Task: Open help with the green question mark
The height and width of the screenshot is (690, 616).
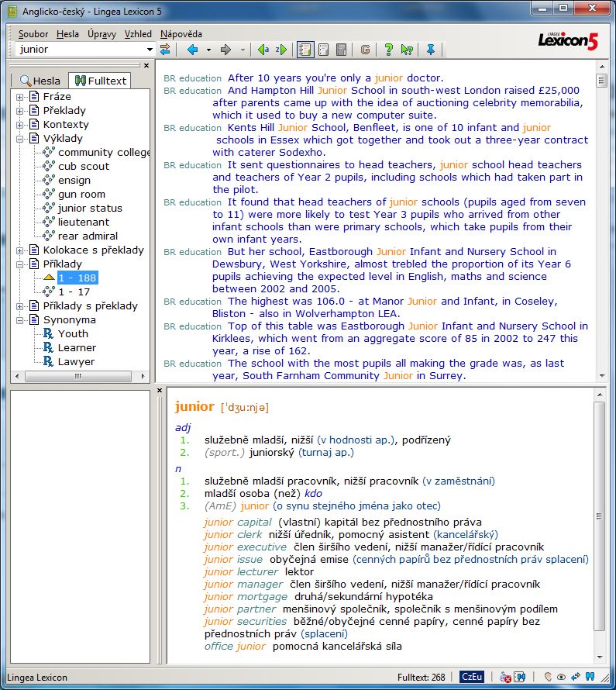Action: 388,50
